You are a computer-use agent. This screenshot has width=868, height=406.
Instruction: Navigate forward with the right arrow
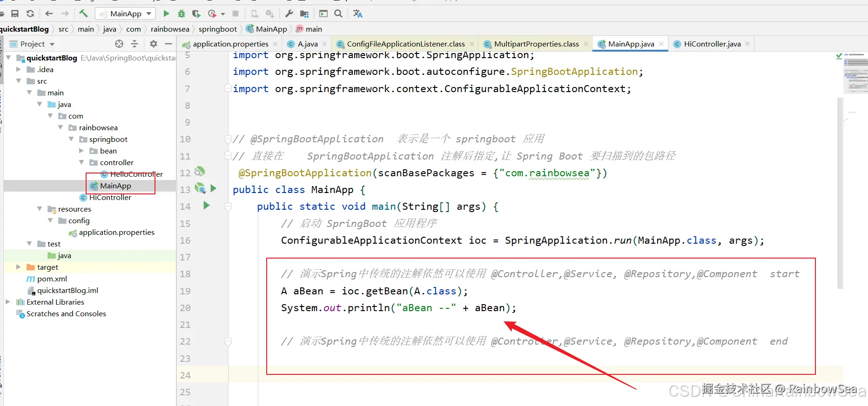65,13
